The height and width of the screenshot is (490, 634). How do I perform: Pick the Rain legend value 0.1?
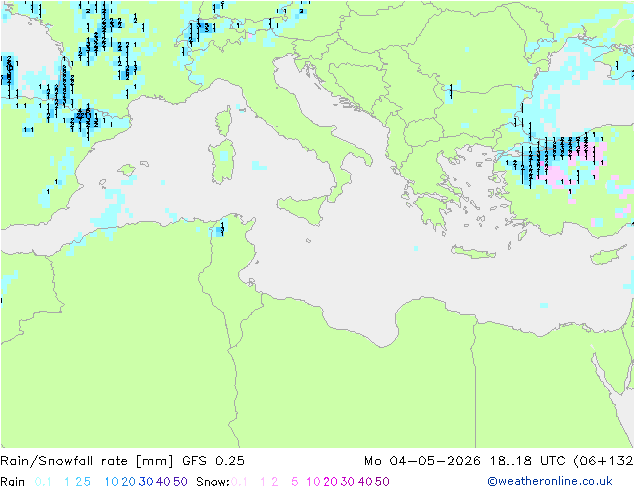[43, 482]
